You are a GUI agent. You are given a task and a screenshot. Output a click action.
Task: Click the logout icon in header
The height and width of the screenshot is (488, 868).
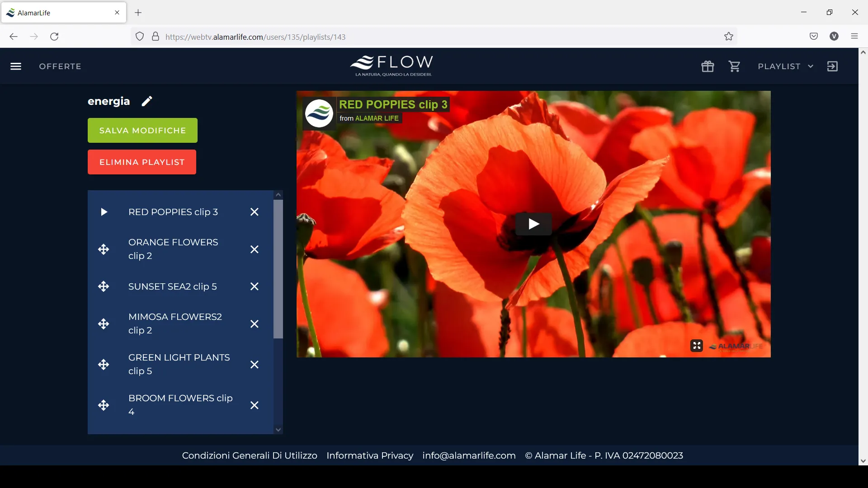coord(832,66)
